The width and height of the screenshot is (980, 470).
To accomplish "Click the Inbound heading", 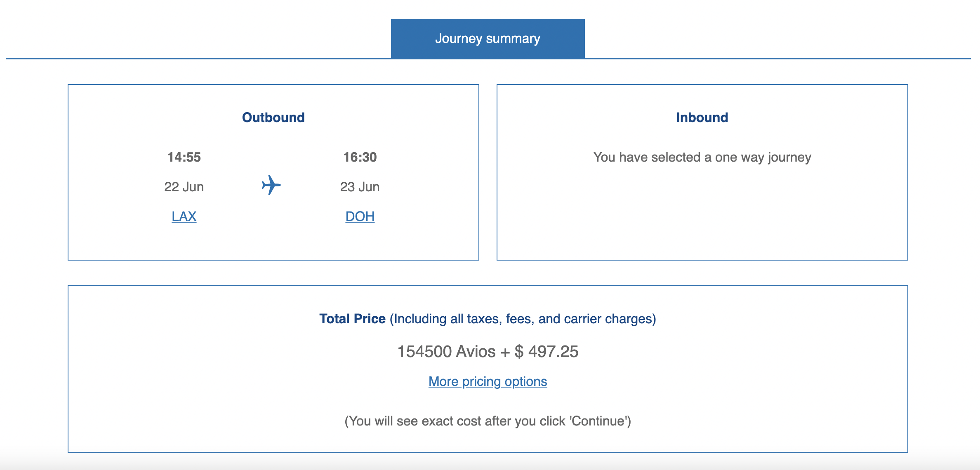I will pyautogui.click(x=702, y=117).
